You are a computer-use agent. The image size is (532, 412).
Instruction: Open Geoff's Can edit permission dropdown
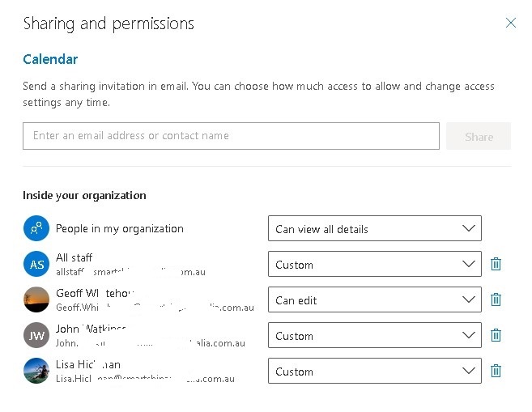click(374, 299)
